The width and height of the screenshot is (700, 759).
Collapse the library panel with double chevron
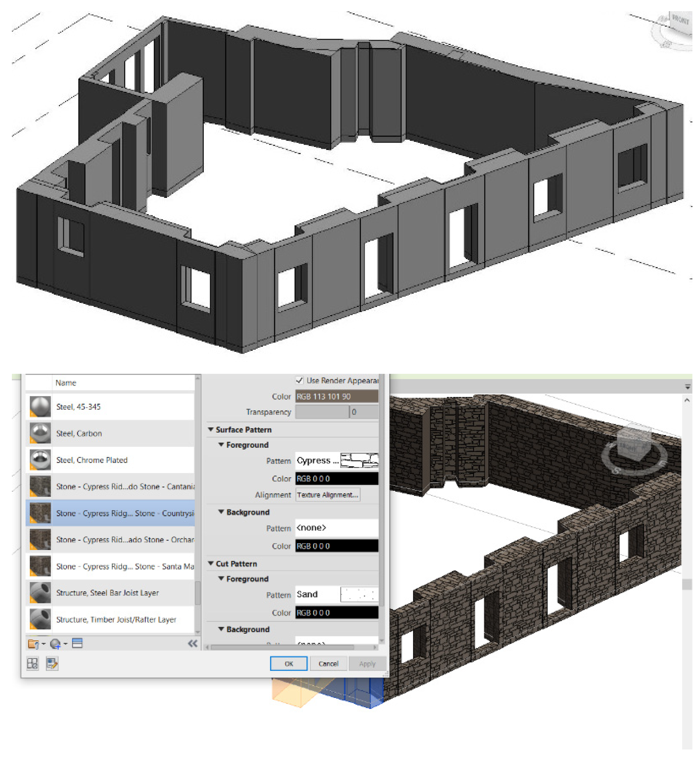pos(192,643)
